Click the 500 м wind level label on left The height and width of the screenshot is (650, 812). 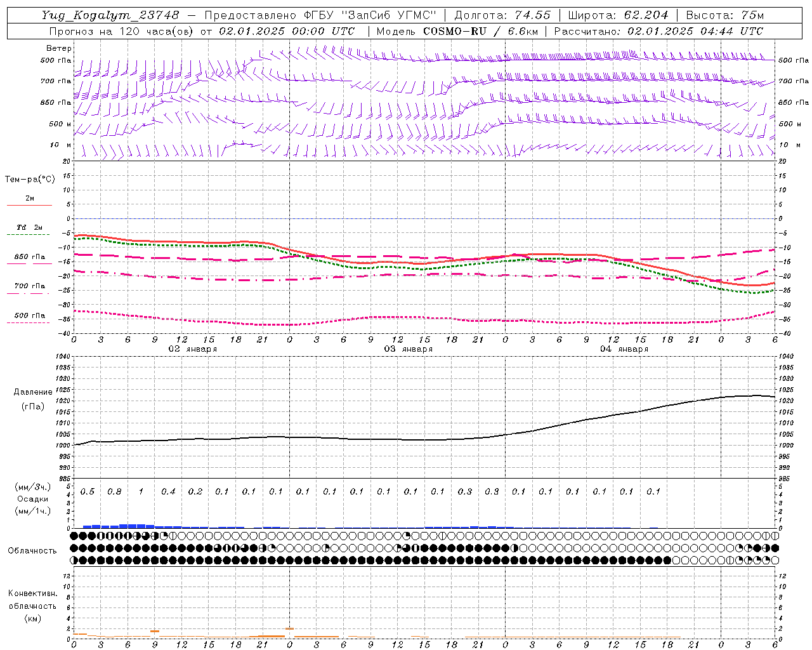[60, 124]
